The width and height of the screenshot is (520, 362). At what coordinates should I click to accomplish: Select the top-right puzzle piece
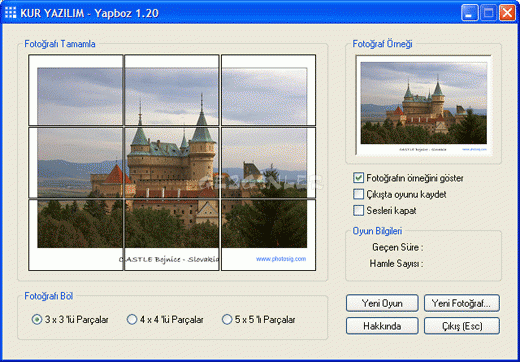click(268, 90)
